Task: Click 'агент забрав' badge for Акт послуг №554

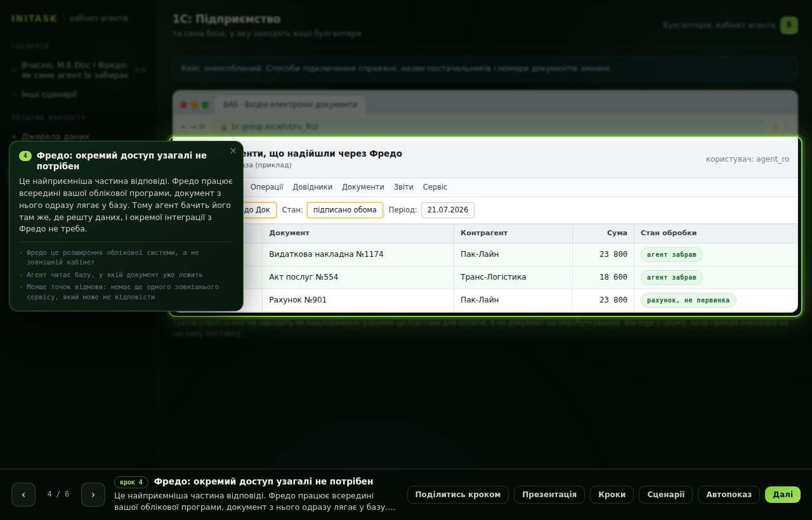Action: coord(672,277)
